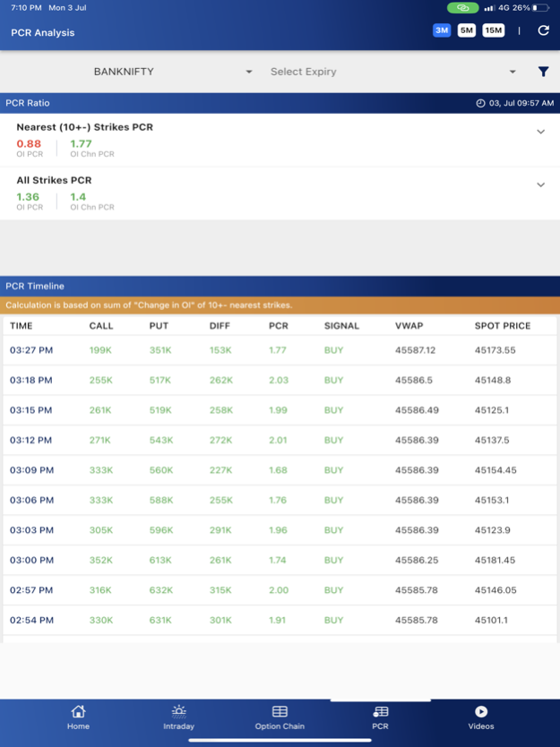Select the 3M interval toggle
The image size is (560, 747).
(x=441, y=30)
